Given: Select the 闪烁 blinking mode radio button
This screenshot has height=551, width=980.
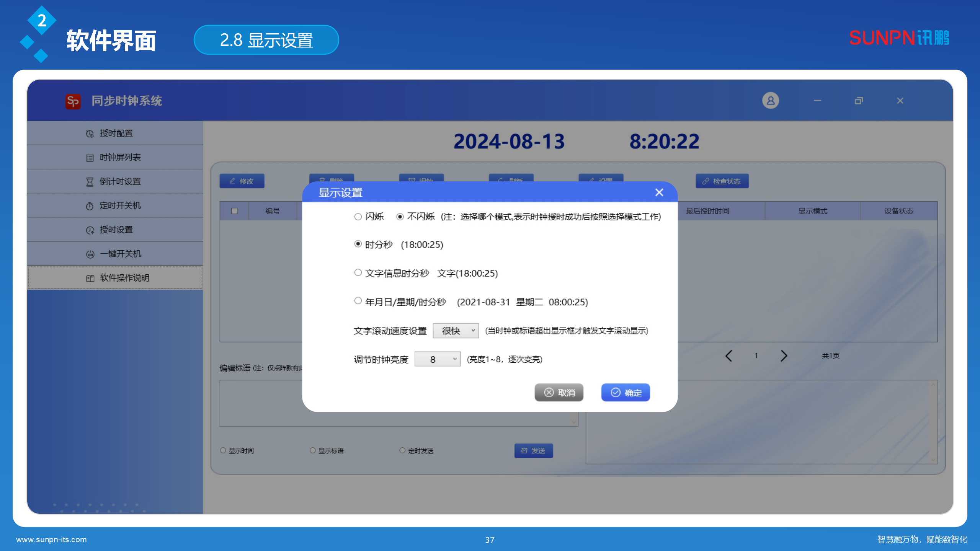Looking at the screenshot, I should click(358, 217).
